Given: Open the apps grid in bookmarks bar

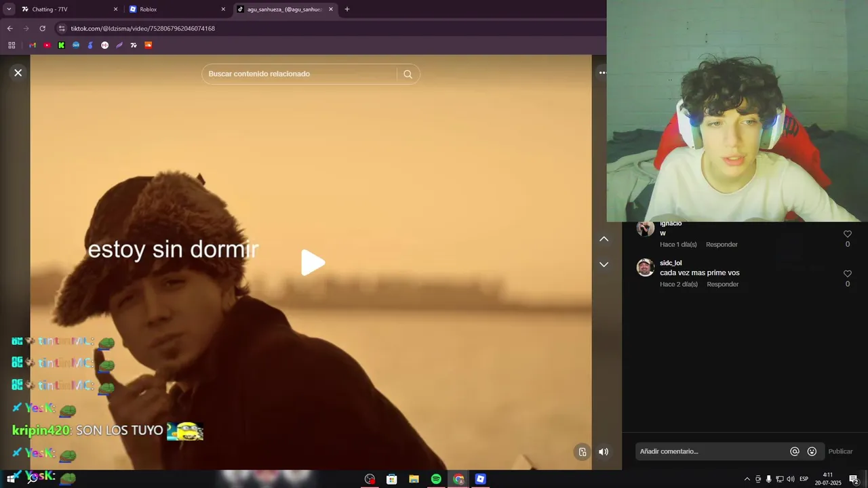Looking at the screenshot, I should click(12, 45).
